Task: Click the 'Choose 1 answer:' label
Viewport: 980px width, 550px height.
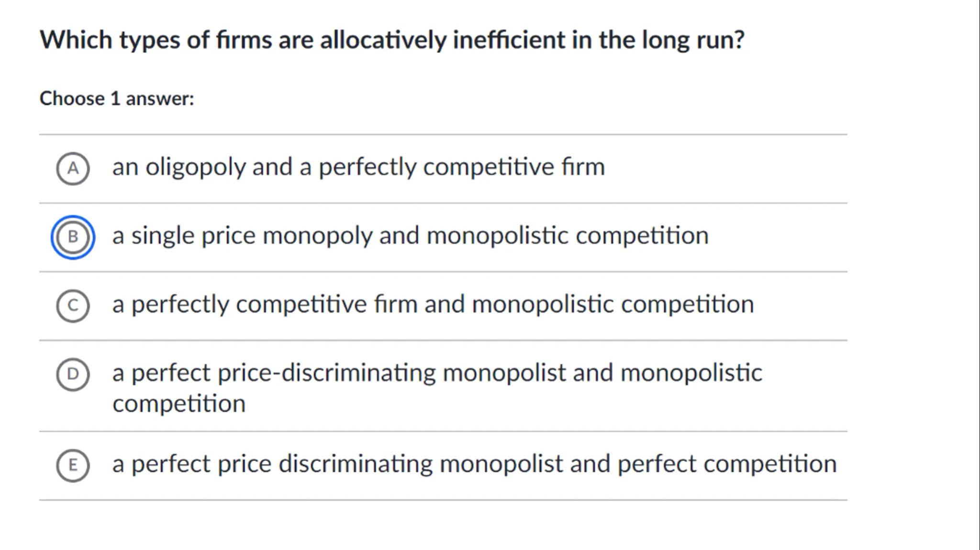Action: click(117, 99)
